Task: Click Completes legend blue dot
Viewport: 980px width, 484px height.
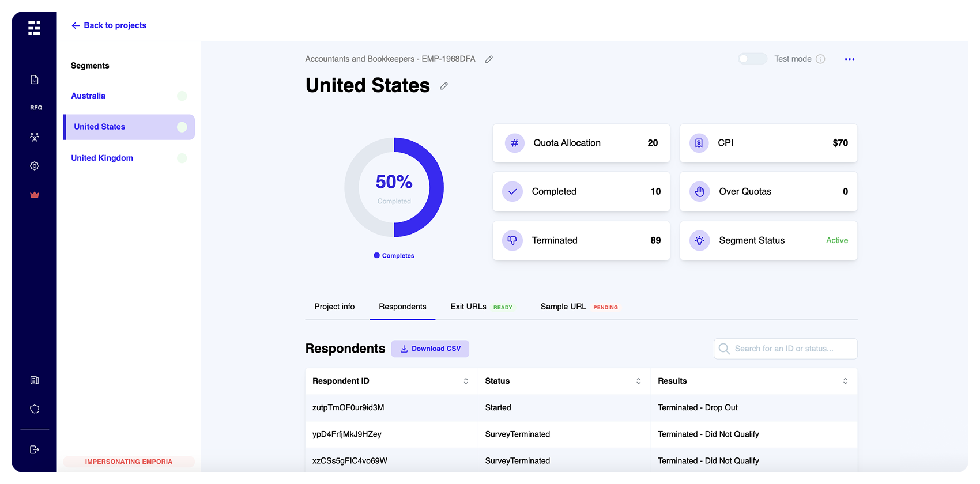Action: 376,255
